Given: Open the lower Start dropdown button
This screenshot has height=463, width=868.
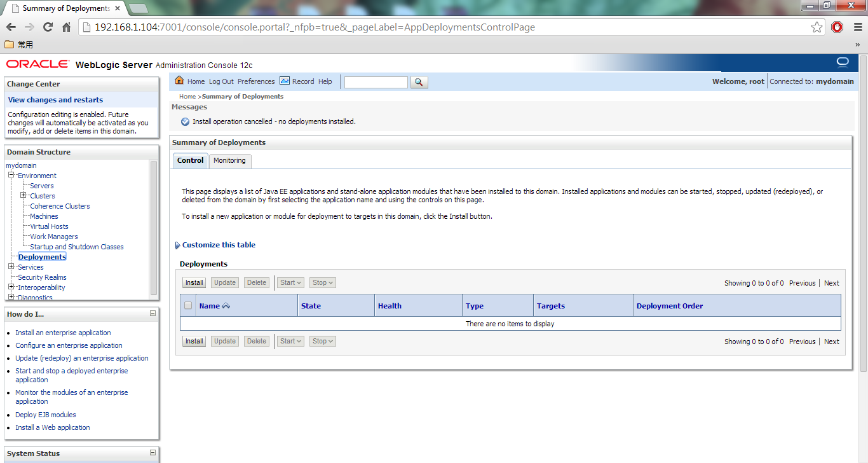Looking at the screenshot, I should coord(291,341).
